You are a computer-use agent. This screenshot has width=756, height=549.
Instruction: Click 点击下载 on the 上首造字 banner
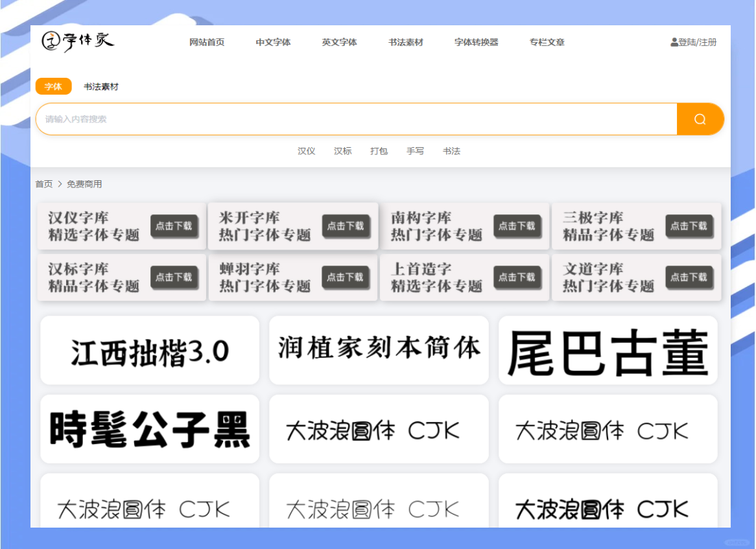coord(517,277)
